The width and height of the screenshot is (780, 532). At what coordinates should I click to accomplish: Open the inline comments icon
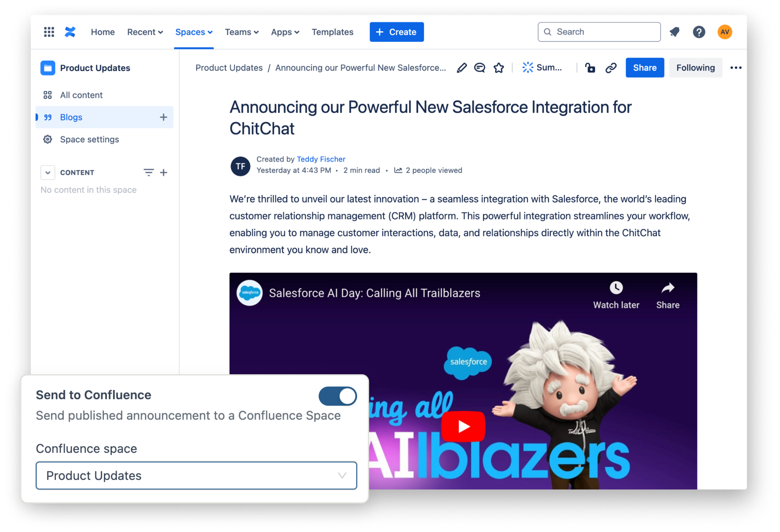pyautogui.click(x=479, y=68)
